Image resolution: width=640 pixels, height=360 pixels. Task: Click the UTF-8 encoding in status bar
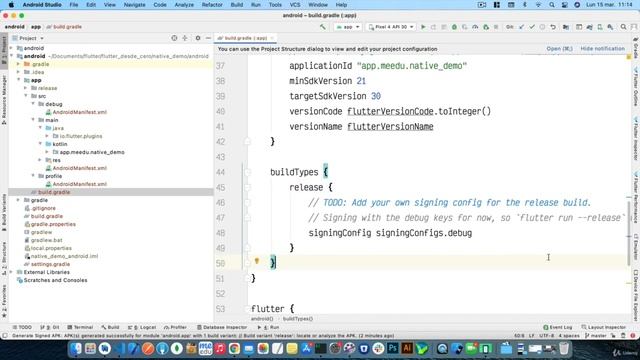[x=547, y=336]
